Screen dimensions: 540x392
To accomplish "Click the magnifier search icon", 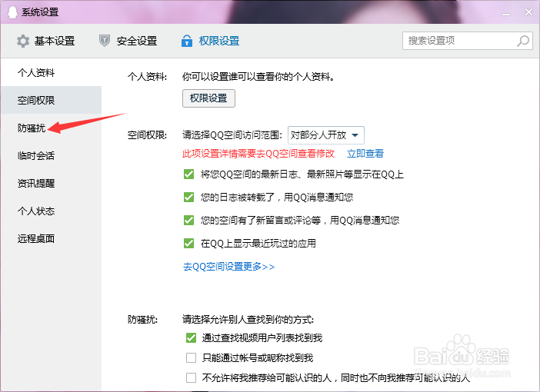I will [523, 41].
